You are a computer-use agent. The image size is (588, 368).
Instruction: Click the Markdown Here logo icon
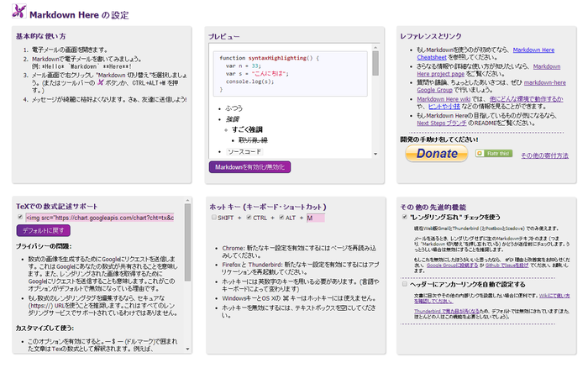[x=19, y=11]
